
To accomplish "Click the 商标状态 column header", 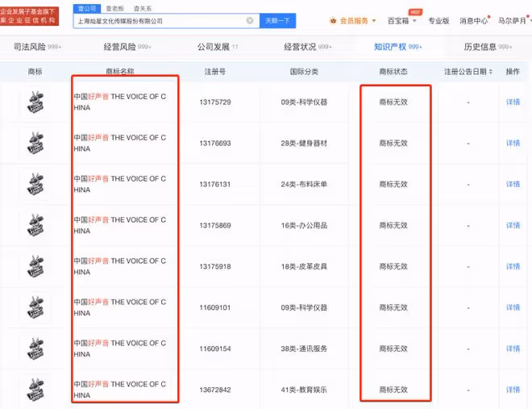I will [x=393, y=72].
